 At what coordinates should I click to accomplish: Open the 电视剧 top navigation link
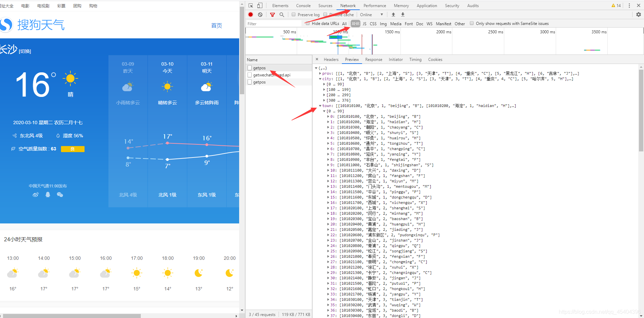pyautogui.click(x=43, y=6)
